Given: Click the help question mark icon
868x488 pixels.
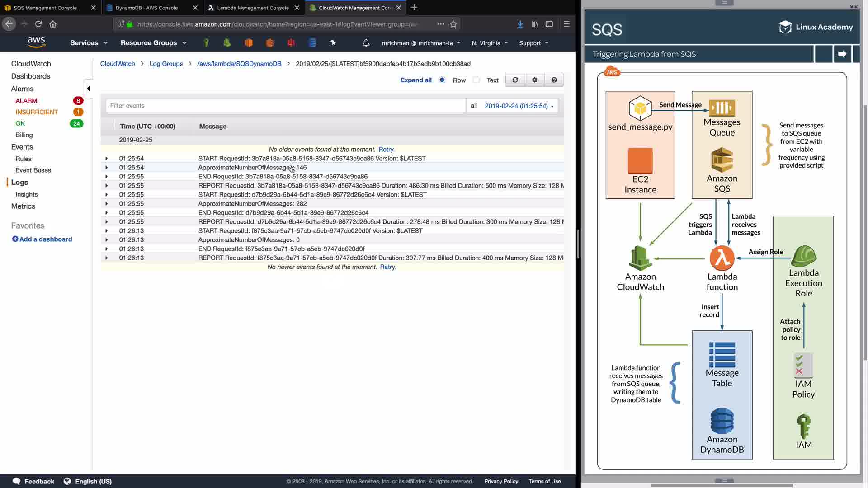Looking at the screenshot, I should pyautogui.click(x=554, y=80).
